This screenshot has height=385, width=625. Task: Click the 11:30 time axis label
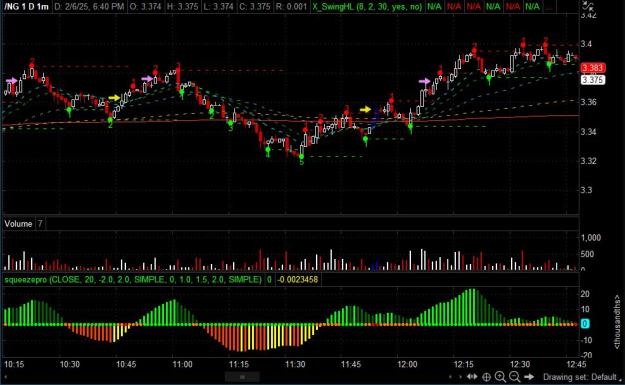pos(295,364)
